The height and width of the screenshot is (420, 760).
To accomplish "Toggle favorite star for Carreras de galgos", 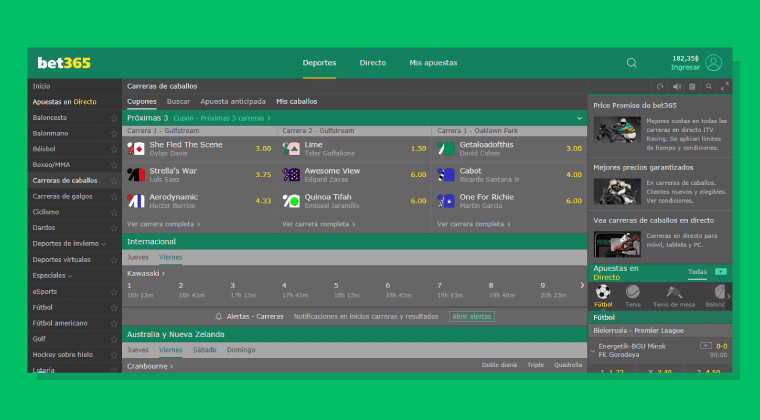I will click(x=114, y=196).
